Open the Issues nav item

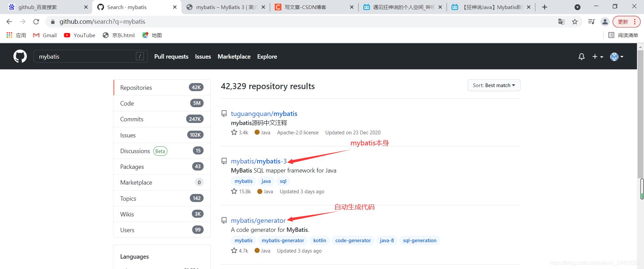click(x=203, y=57)
